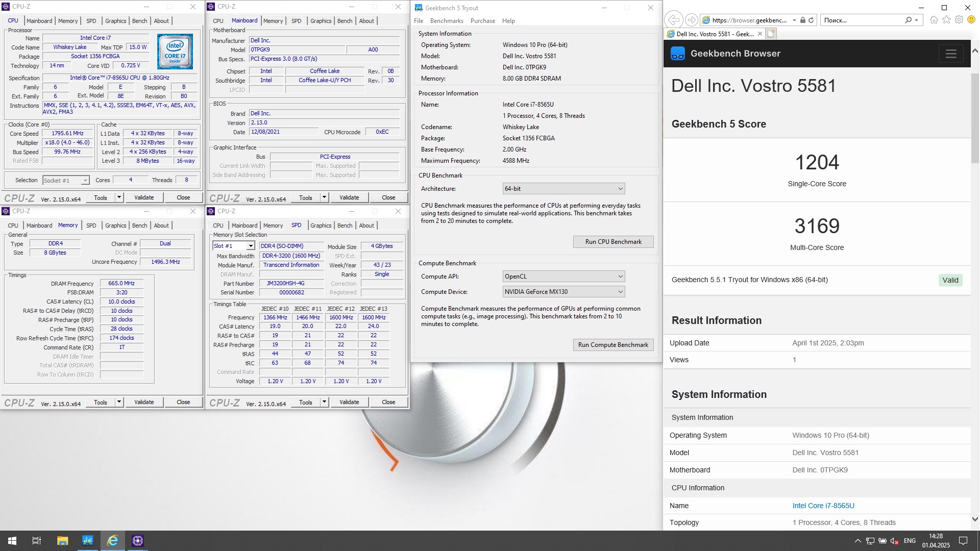The image size is (980, 551).
Task: Click the browser vertical scrollbar thumb
Action: pyautogui.click(x=975, y=118)
